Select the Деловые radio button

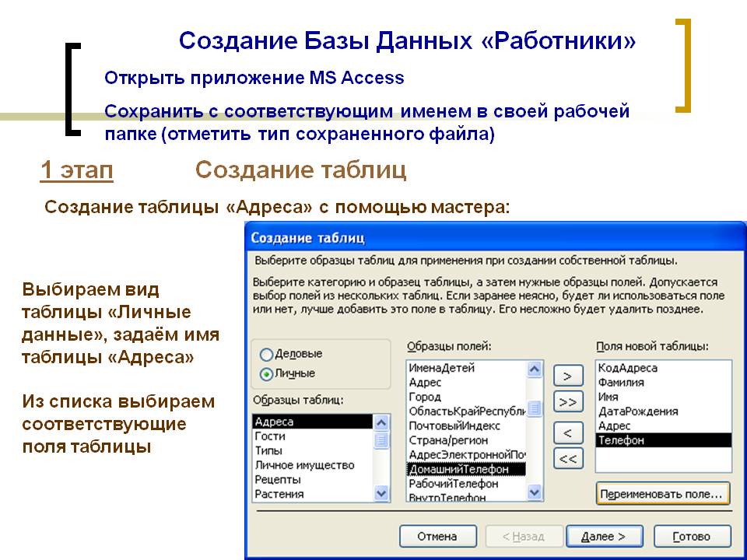266,354
